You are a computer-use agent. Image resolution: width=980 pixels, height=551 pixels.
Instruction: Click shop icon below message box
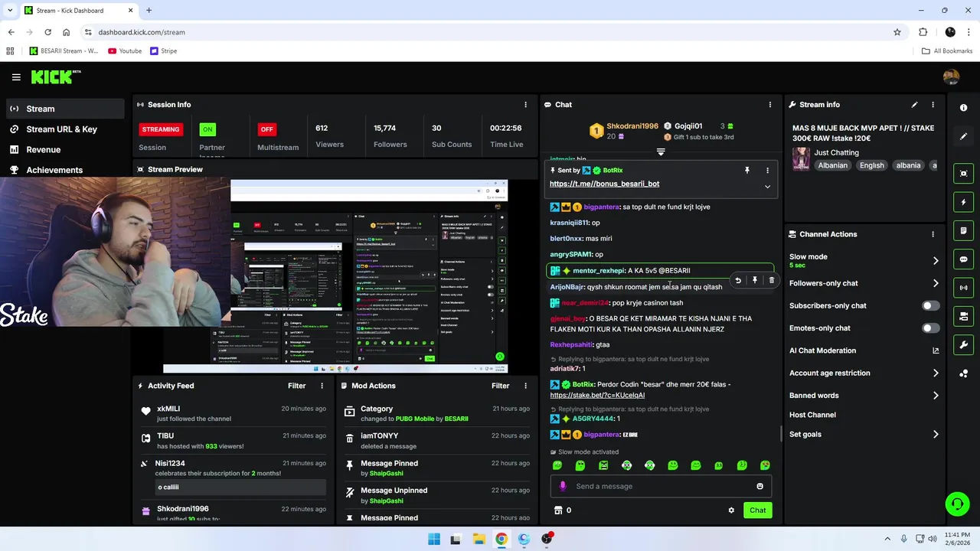(558, 510)
